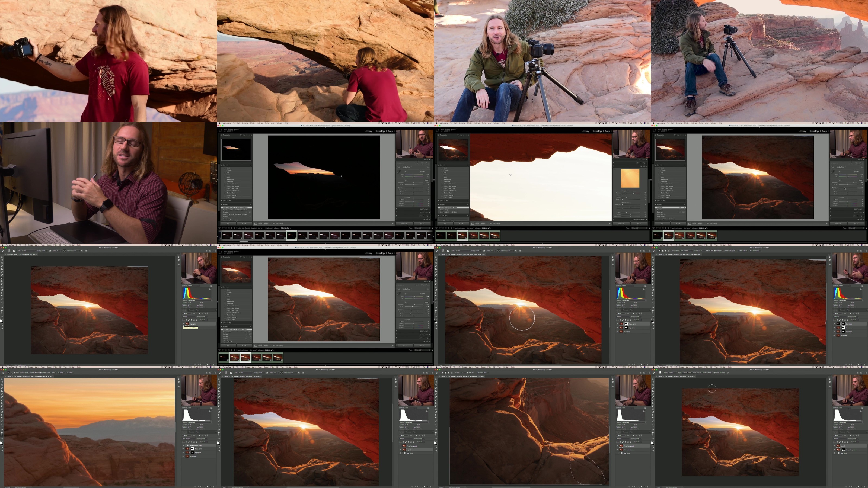Image resolution: width=868 pixels, height=488 pixels.
Task: Adjust Sharpening Amount slider in Detail panel
Action: pos(631,193)
